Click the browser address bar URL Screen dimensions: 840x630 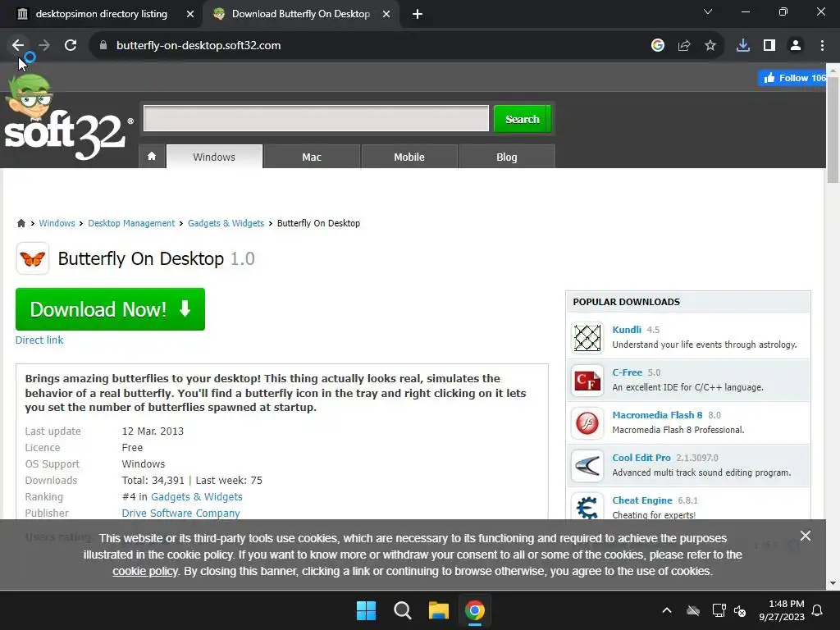point(199,46)
